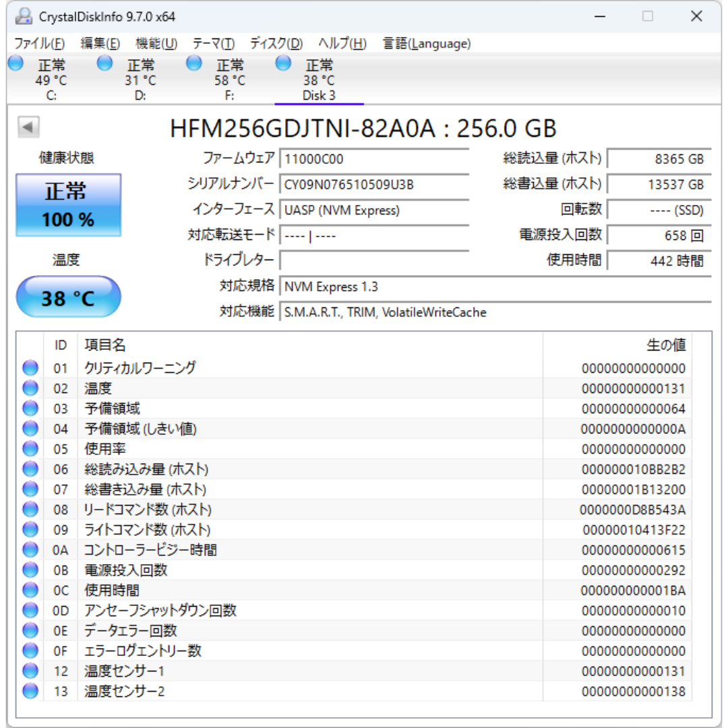Click the 対応転送モード field ---- | ----
Screen dimensions: 728x728
374,235
